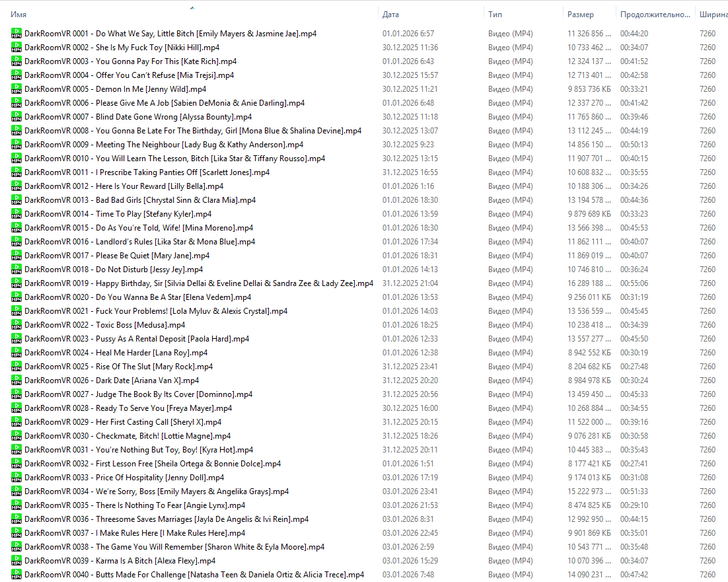The image size is (728, 582).
Task: Select file DarkRoomVR 0022 - Toxic Boss
Action: 105,325
